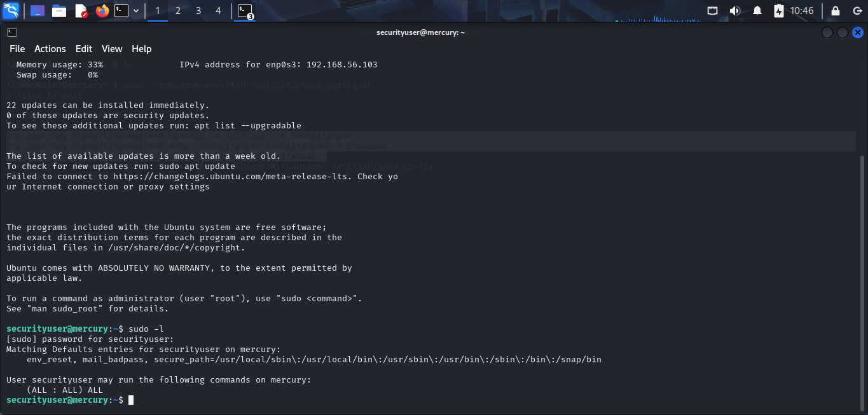The height and width of the screenshot is (415, 868).
Task: Open the Actions menu
Action: tap(50, 49)
